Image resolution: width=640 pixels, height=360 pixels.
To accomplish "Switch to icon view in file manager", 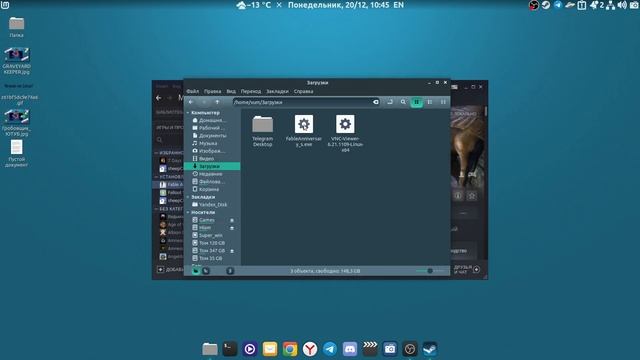I will point(416,102).
